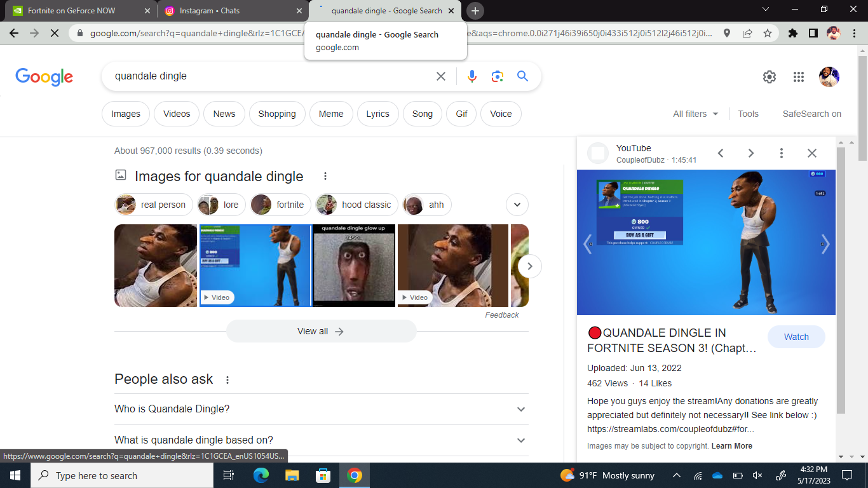This screenshot has height=488, width=868.
Task: Select the Gif filter chip
Action: (x=461, y=114)
